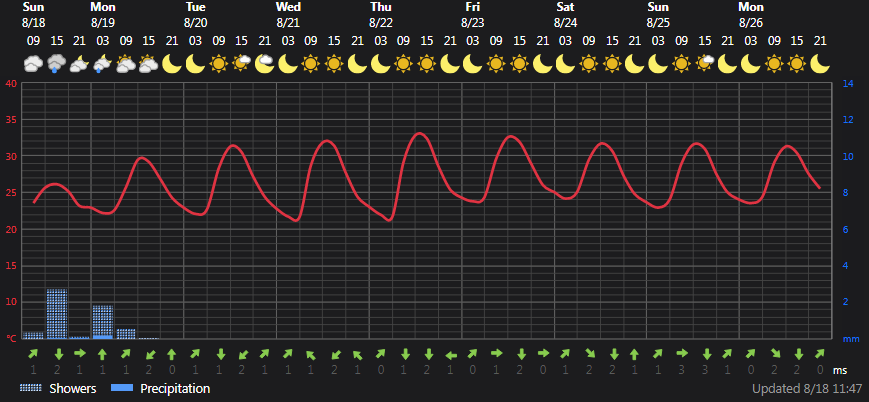Click the sunny icon for Tue 8/20 09:00
This screenshot has width=869, height=402.
(x=219, y=64)
